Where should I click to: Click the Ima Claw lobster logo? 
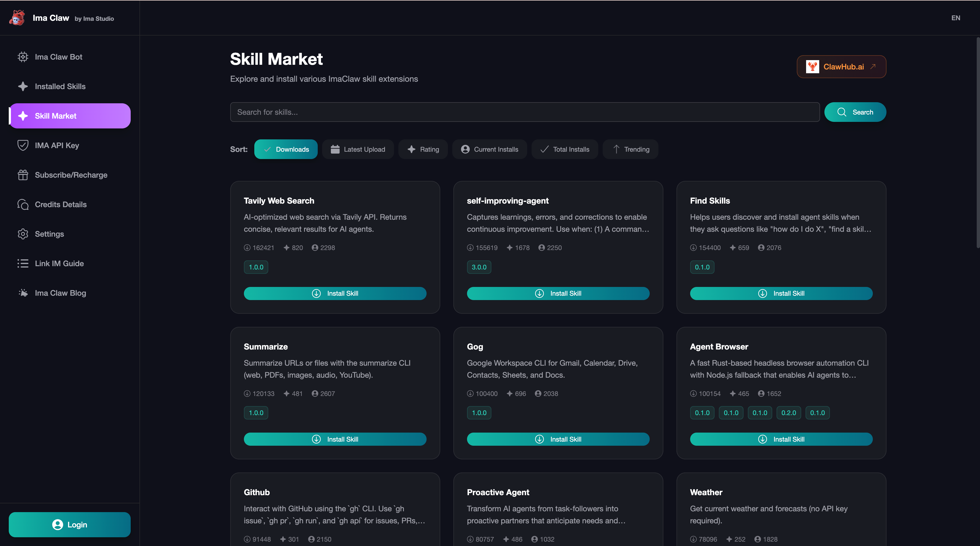pos(17,18)
